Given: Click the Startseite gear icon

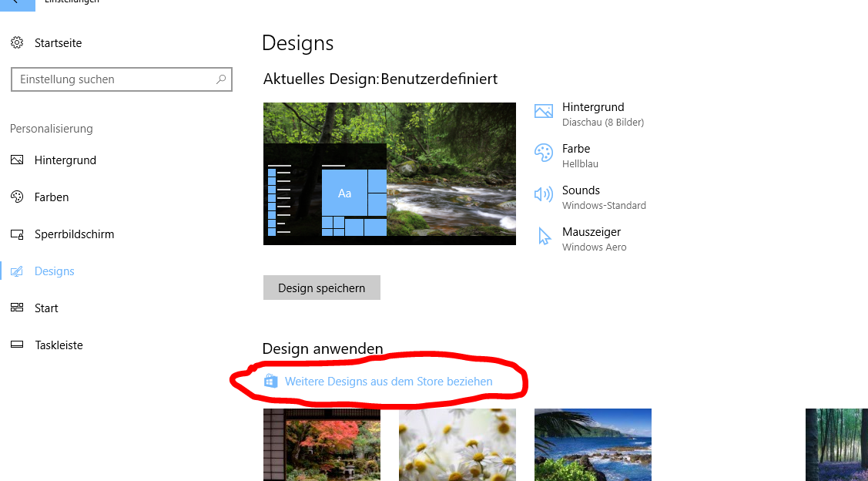Looking at the screenshot, I should pyautogui.click(x=17, y=42).
